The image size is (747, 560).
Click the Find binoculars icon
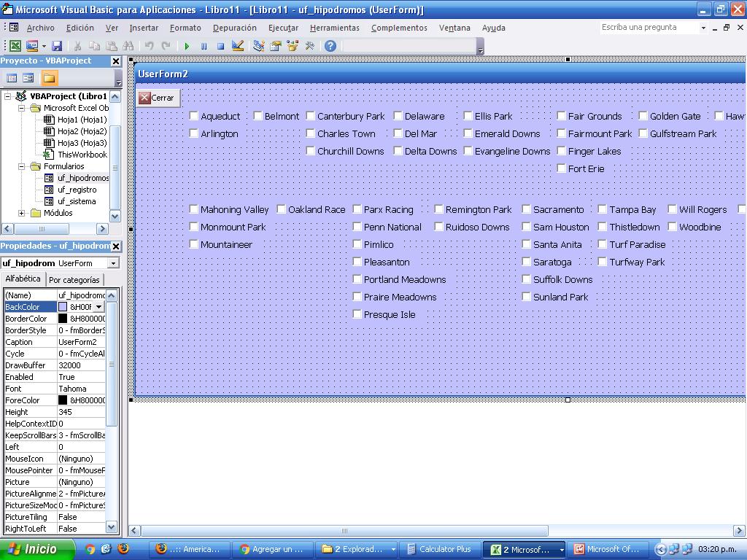pos(128,46)
